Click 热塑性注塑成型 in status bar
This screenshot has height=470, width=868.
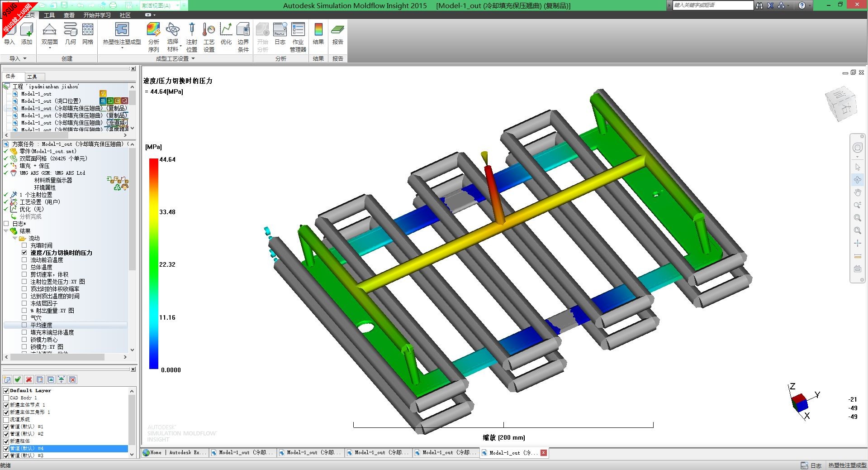click(847, 465)
